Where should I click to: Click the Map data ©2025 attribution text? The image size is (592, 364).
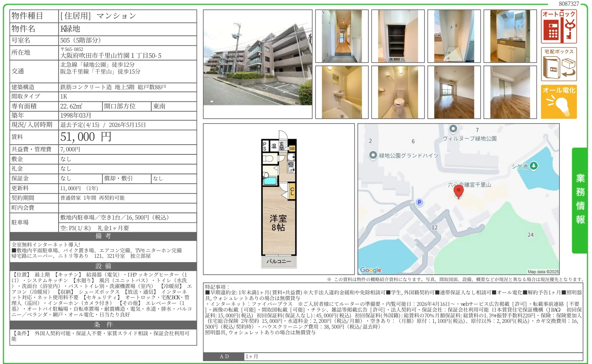(543, 271)
